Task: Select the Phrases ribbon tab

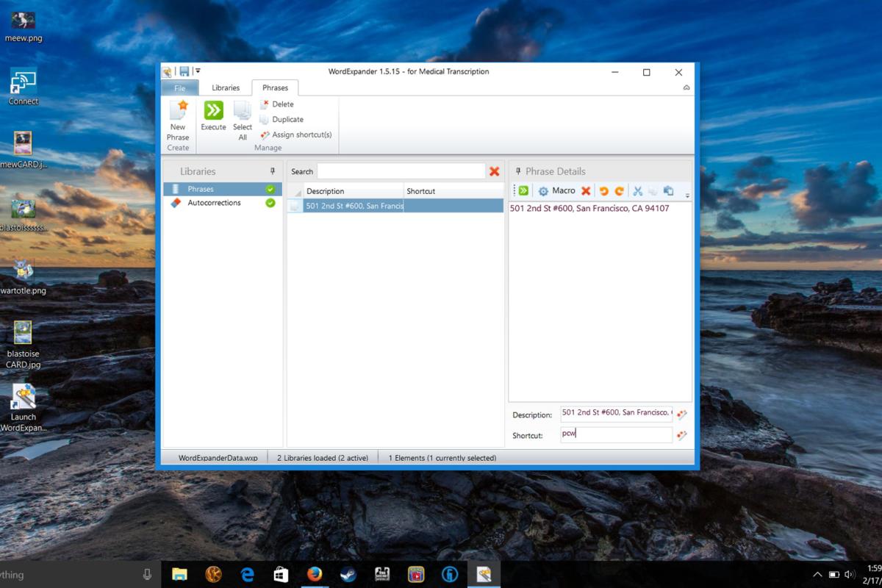Action: pyautogui.click(x=275, y=88)
